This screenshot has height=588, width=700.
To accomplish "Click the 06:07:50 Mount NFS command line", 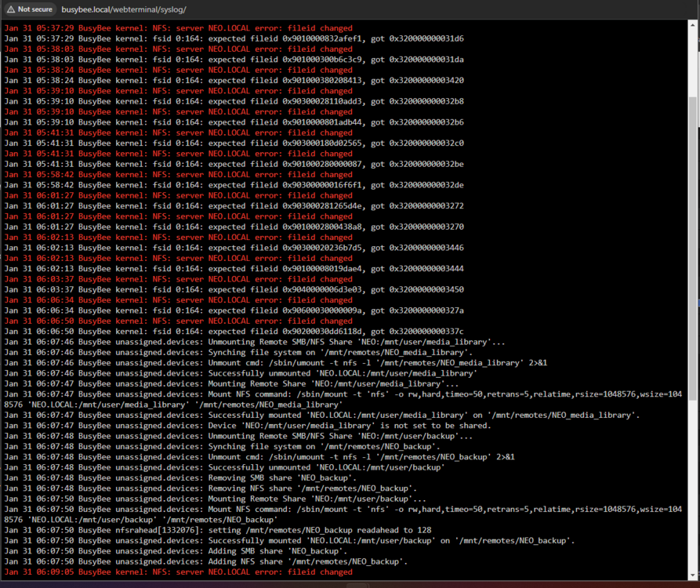I will (x=343, y=514).
